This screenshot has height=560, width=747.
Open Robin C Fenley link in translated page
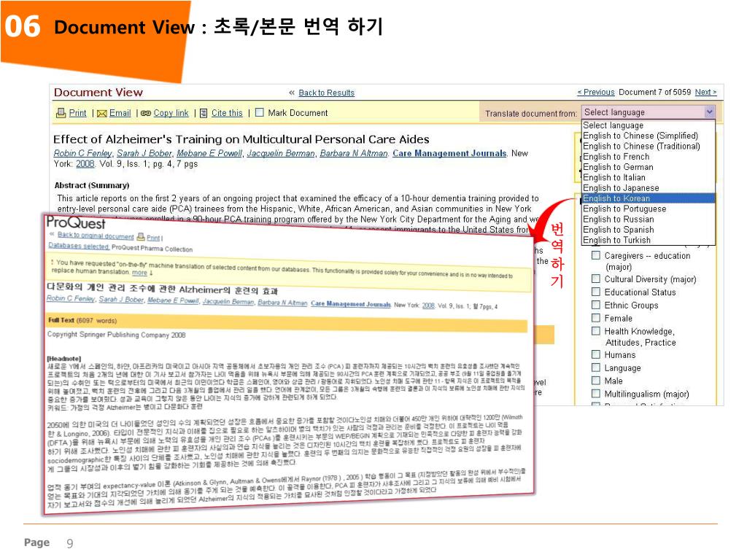pos(71,298)
